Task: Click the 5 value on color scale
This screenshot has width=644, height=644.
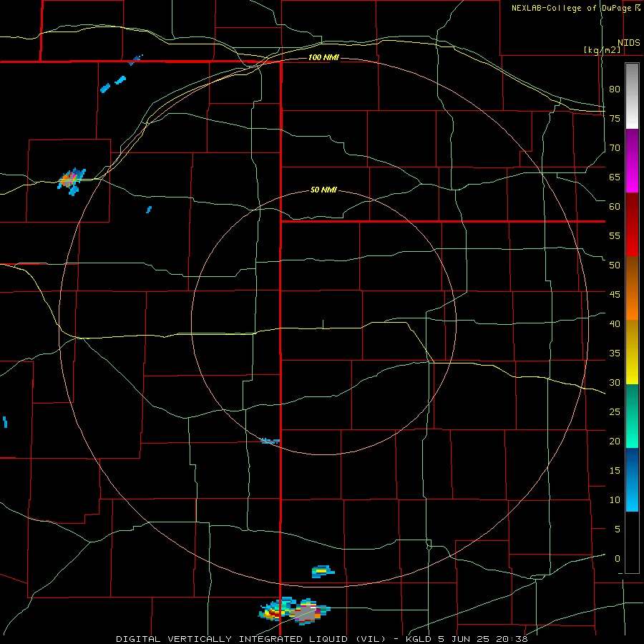Action: click(x=617, y=530)
